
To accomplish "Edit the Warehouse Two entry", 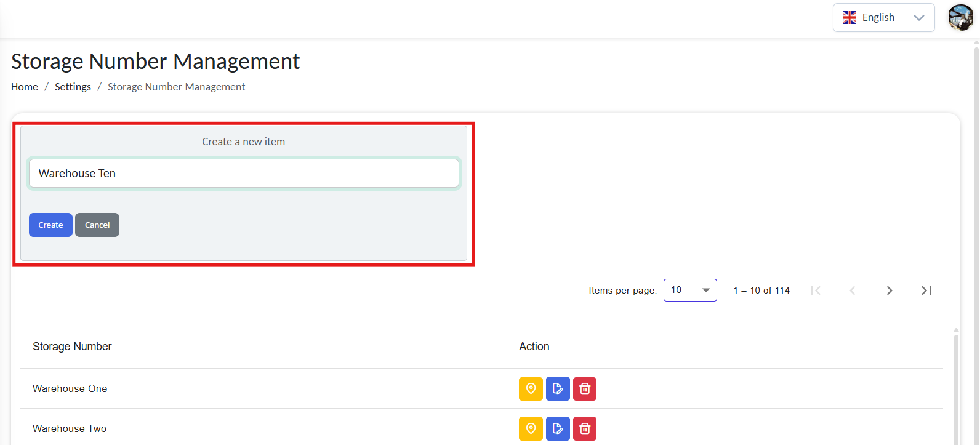I will point(558,429).
